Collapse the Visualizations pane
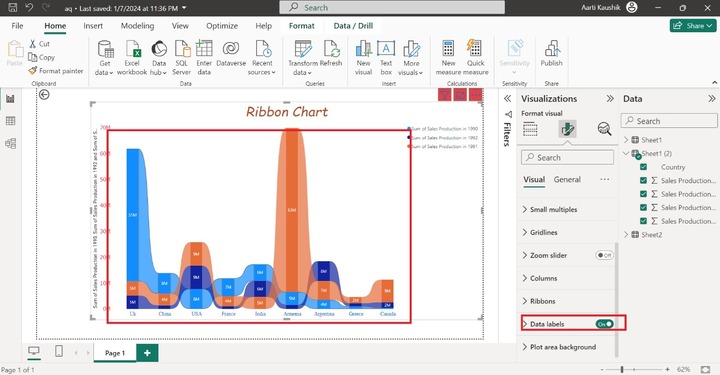The height and width of the screenshot is (375, 720). [x=610, y=99]
